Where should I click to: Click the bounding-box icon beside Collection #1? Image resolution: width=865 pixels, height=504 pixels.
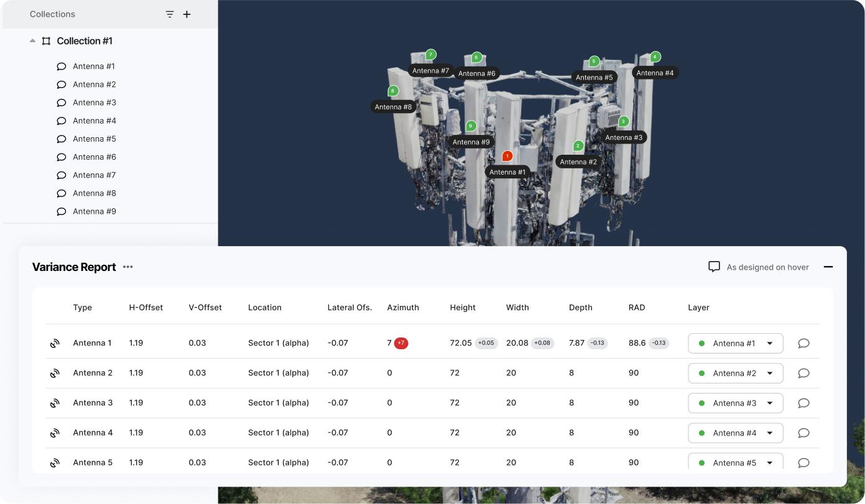click(46, 40)
